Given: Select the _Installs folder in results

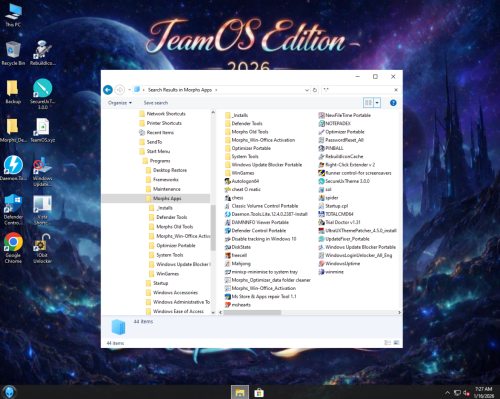Looking at the screenshot, I should pos(237,115).
